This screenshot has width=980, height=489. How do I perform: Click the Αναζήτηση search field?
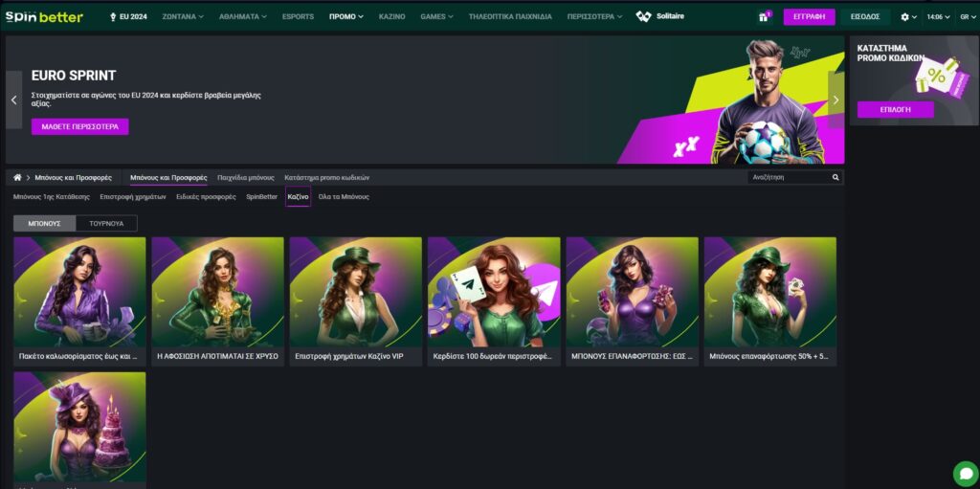tap(789, 178)
